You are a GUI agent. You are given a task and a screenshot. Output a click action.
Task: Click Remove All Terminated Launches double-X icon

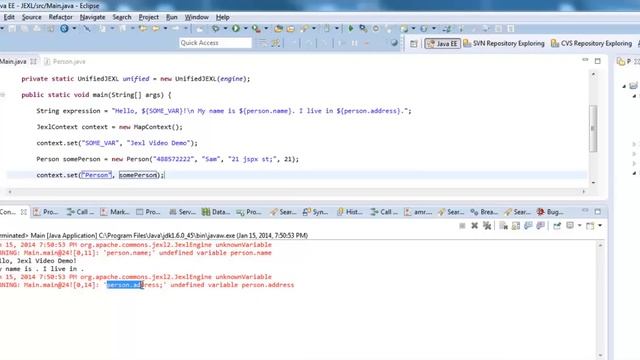coord(487,225)
